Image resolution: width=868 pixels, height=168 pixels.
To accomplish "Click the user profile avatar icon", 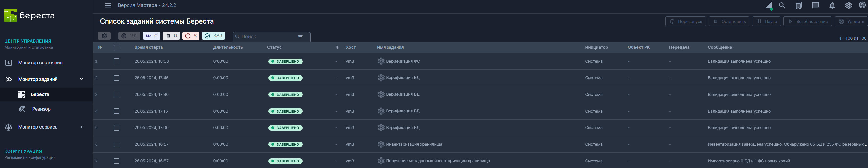I will 862,5.
